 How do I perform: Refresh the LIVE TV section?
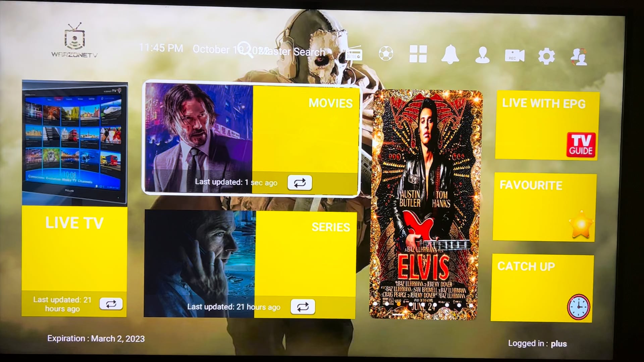111,304
